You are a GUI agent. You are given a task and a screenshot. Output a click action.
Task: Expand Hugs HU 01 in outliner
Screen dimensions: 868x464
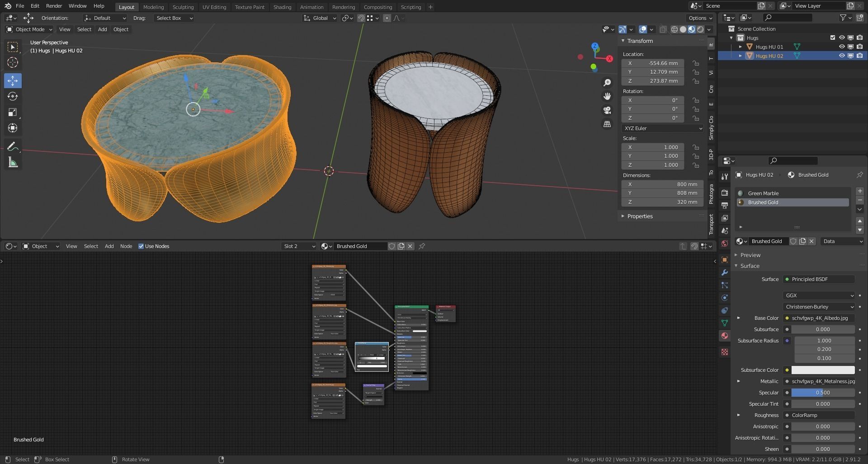pyautogui.click(x=740, y=47)
